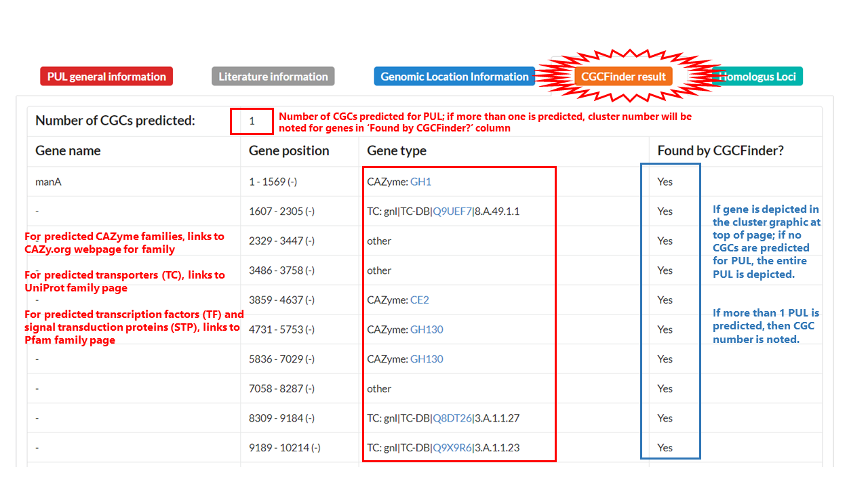Select Genomic Location Information tab
The height and width of the screenshot is (488, 868).
(x=454, y=77)
